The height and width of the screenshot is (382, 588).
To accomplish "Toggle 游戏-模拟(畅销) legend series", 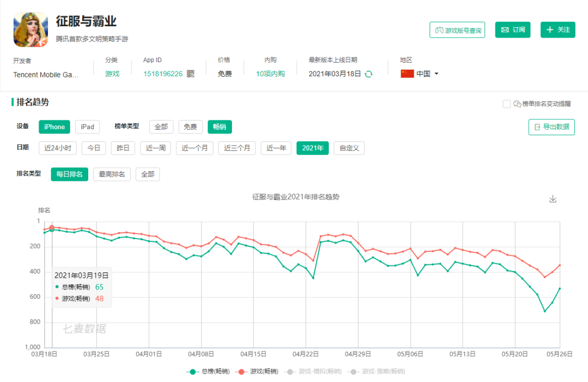I will click(x=313, y=372).
